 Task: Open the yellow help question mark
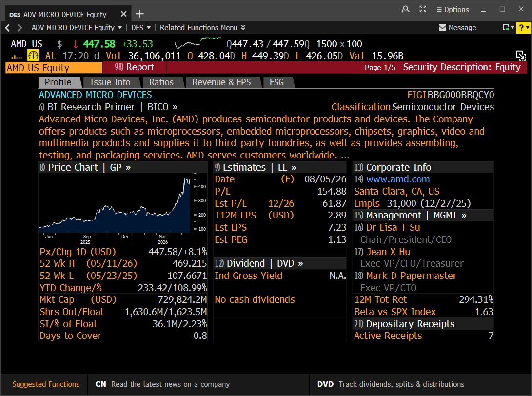523,28
